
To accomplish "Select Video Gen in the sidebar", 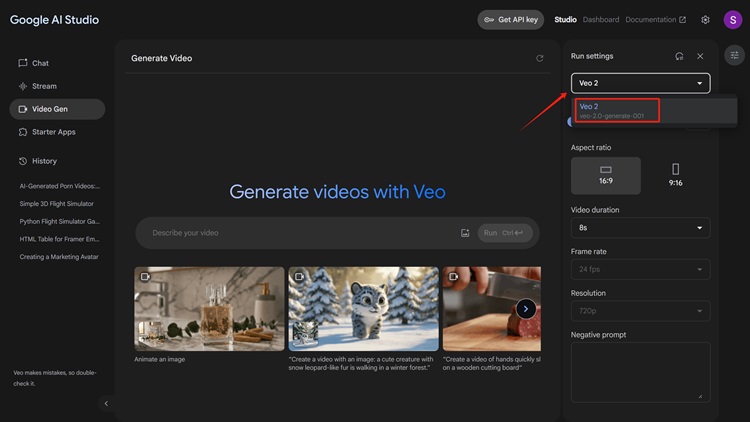I will point(57,109).
